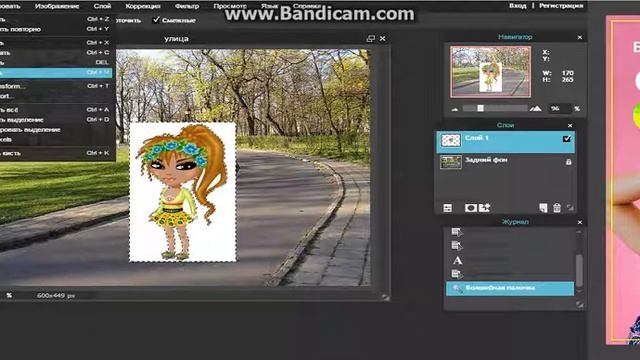Choose the cut entry with Ctrl+X shortcut
640x360 pixels.
coord(56,43)
